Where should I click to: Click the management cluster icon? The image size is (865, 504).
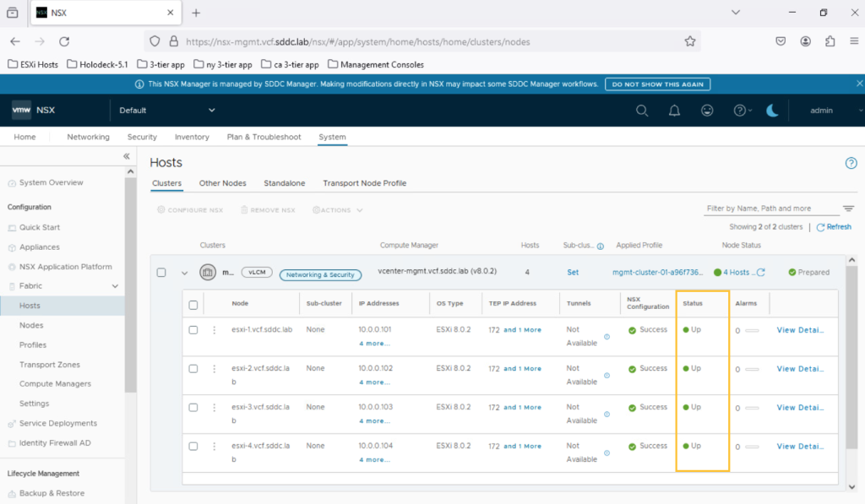pyautogui.click(x=208, y=273)
